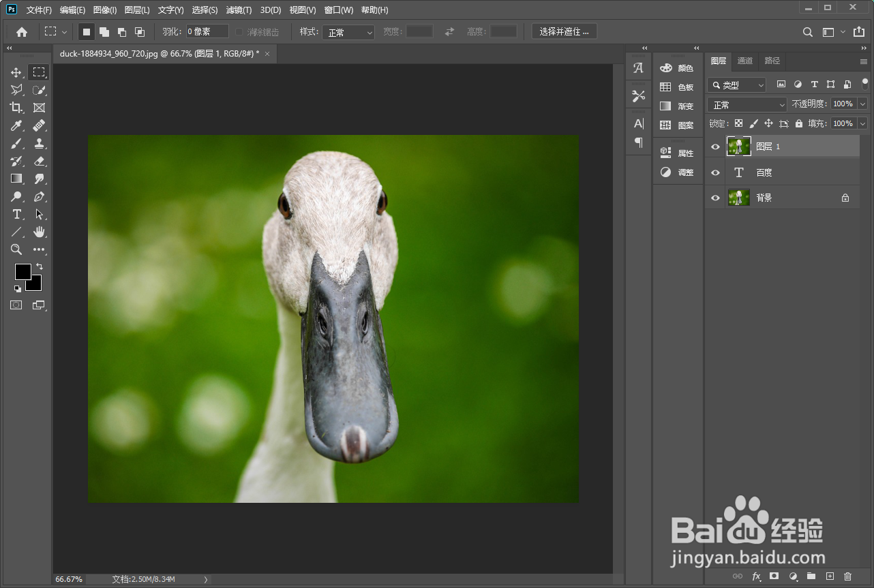Select the Move tool
Image resolution: width=874 pixels, height=588 pixels.
pyautogui.click(x=16, y=72)
